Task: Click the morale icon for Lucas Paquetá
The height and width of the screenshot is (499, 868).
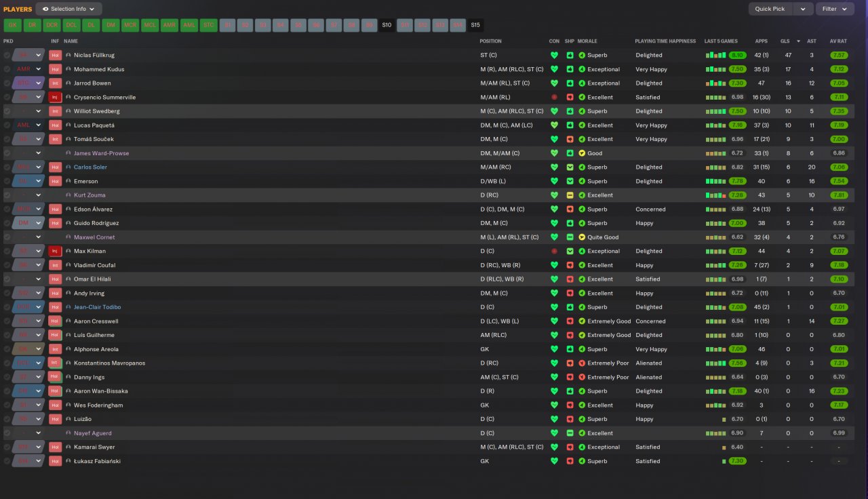Action: click(582, 125)
